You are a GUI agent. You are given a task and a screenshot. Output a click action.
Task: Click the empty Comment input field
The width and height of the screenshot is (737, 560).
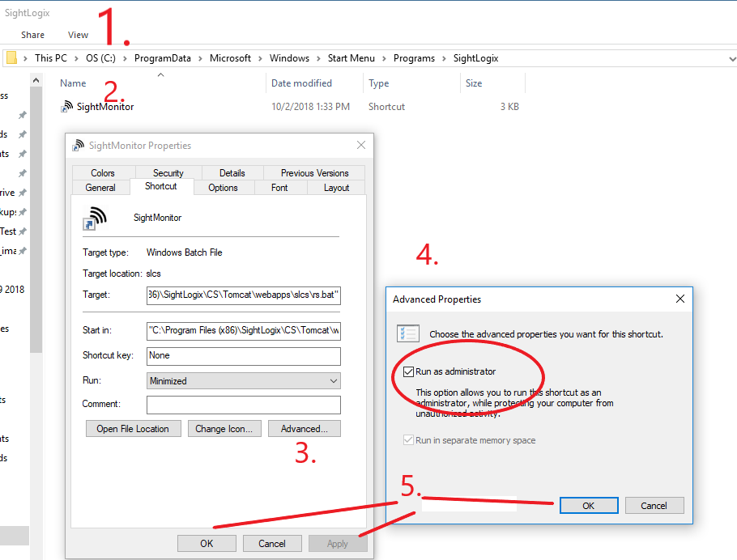(x=244, y=405)
